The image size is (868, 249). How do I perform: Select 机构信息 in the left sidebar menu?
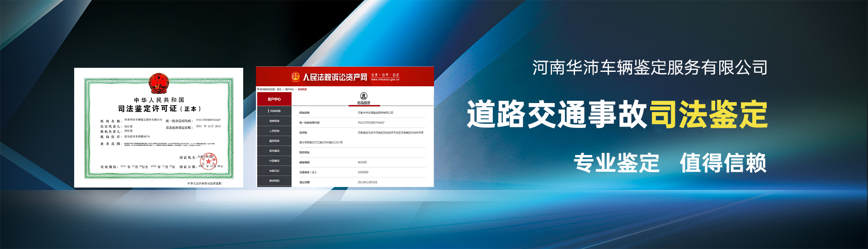click(274, 111)
